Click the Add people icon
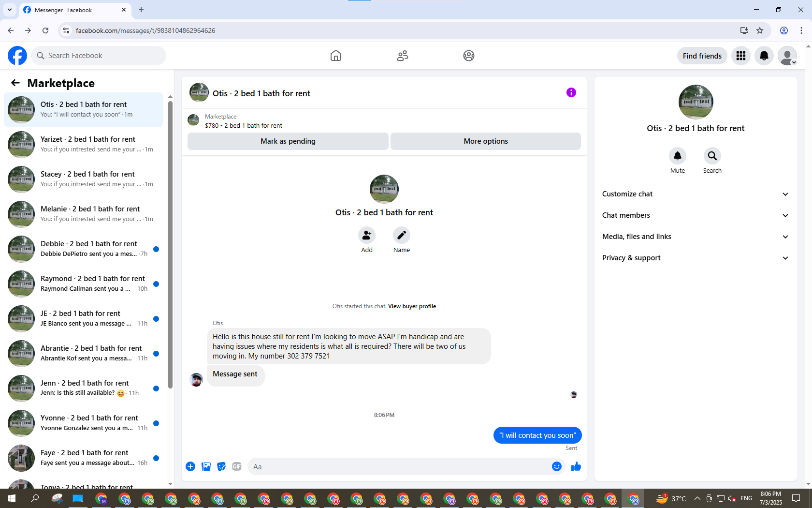 pyautogui.click(x=367, y=235)
